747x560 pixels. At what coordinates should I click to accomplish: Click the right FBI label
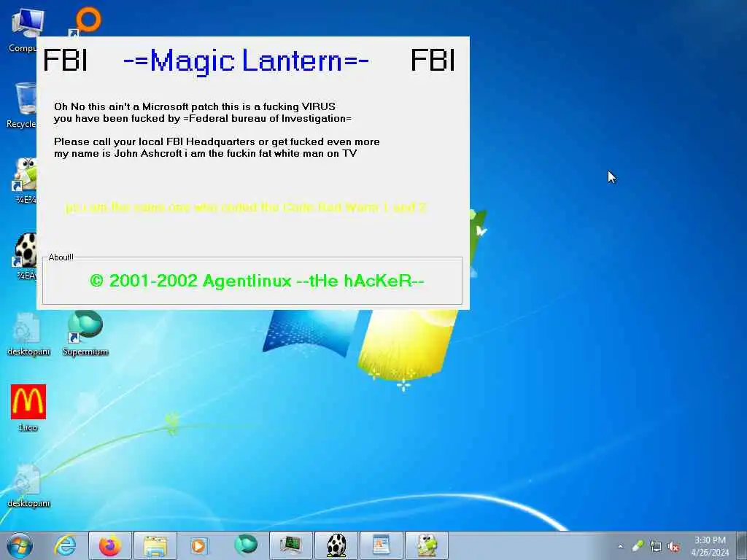tap(433, 61)
